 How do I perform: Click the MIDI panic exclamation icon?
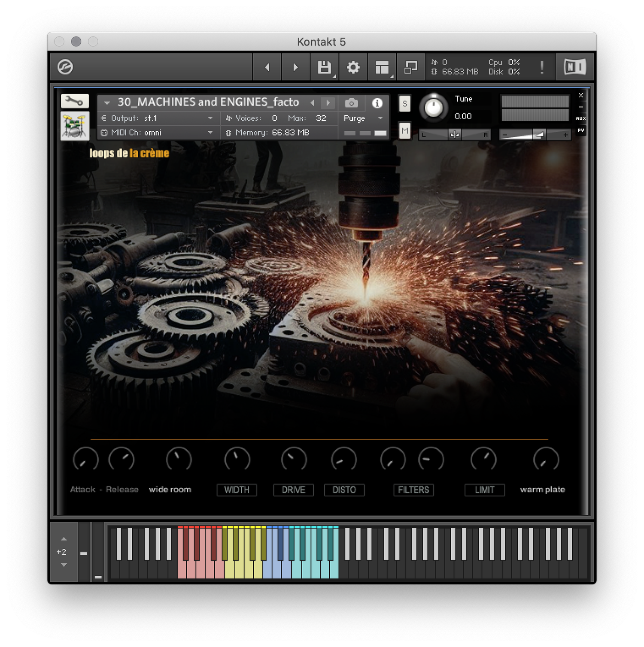pos(542,67)
